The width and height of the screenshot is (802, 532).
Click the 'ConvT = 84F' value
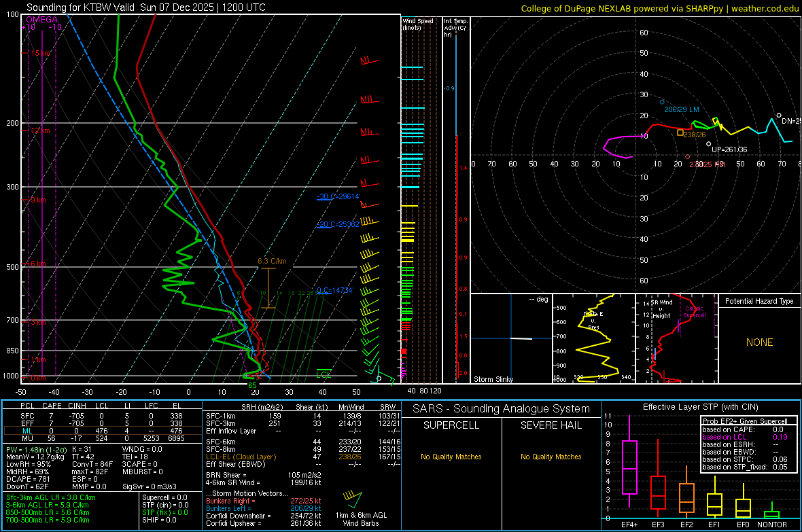(x=92, y=464)
